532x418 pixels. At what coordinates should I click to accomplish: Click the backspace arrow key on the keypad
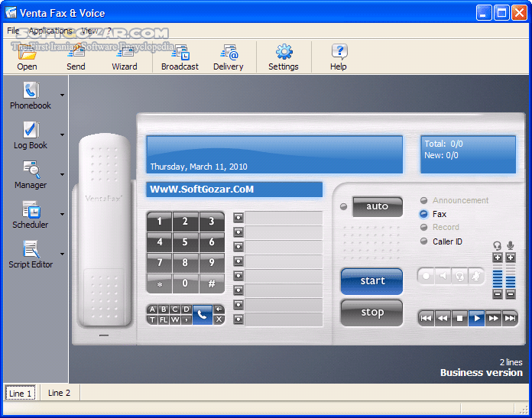click(219, 309)
